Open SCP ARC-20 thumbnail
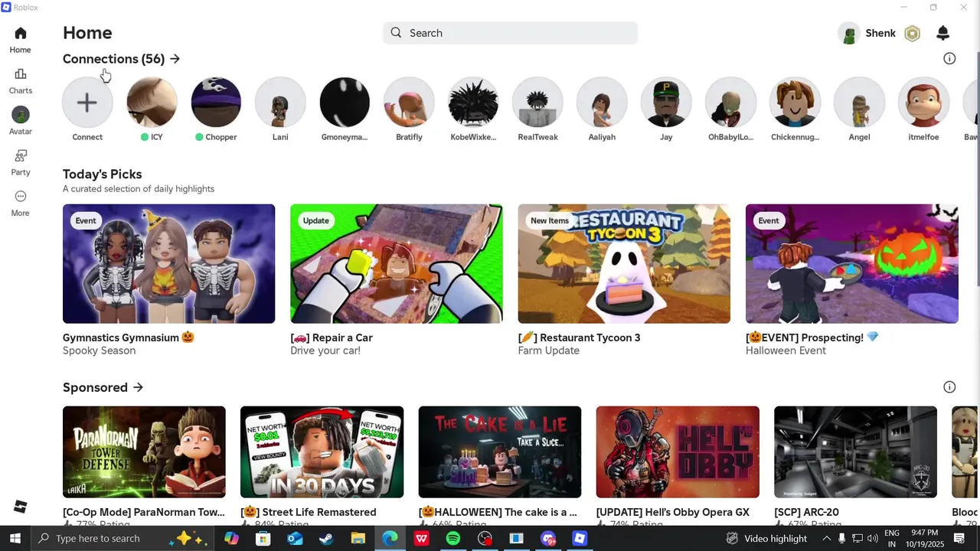 click(x=855, y=452)
